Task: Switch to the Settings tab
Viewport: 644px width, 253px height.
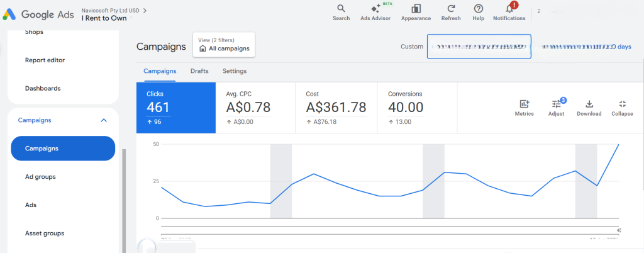Action: [x=235, y=71]
